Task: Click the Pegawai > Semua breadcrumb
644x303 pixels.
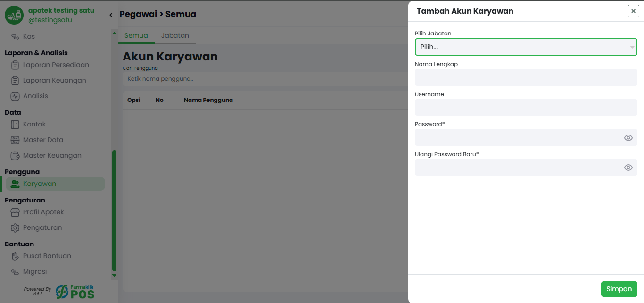Action: pyautogui.click(x=158, y=14)
